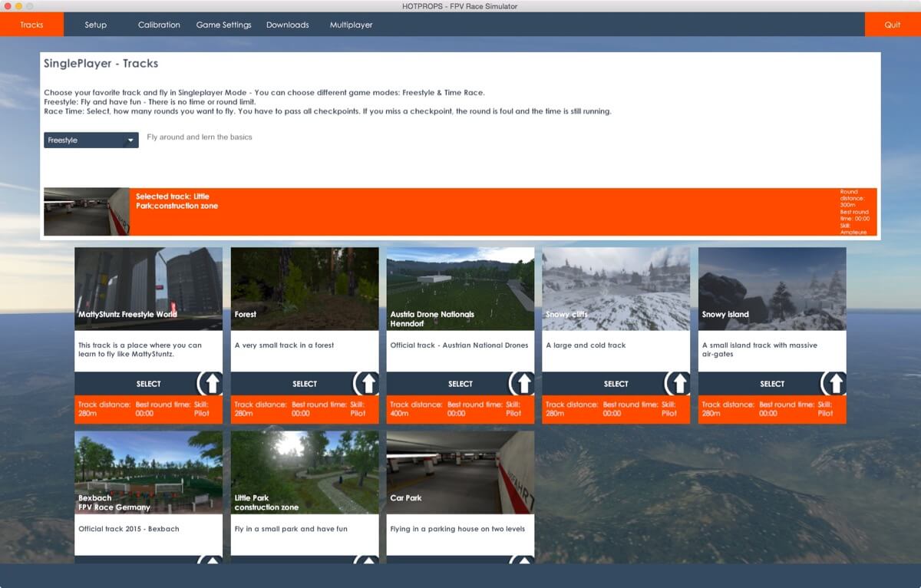Switch to the Calibration tab
Image resolution: width=921 pixels, height=588 pixels.
tap(159, 25)
